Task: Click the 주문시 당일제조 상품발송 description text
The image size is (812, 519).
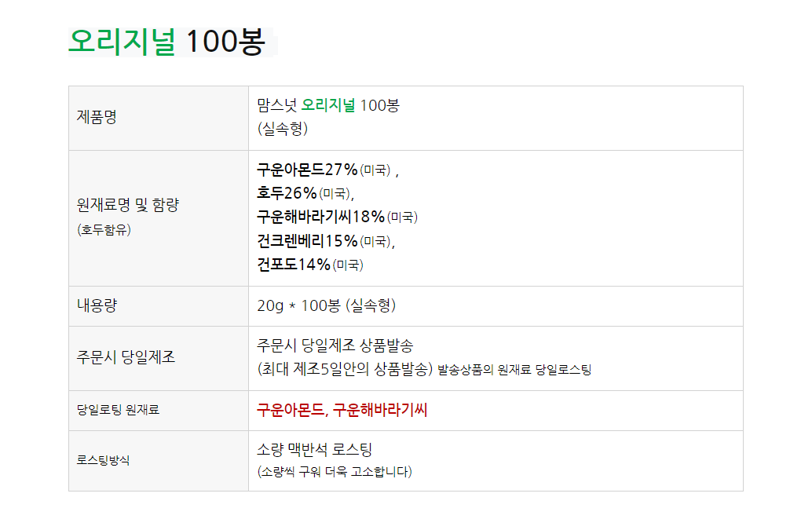Action: 335,345
